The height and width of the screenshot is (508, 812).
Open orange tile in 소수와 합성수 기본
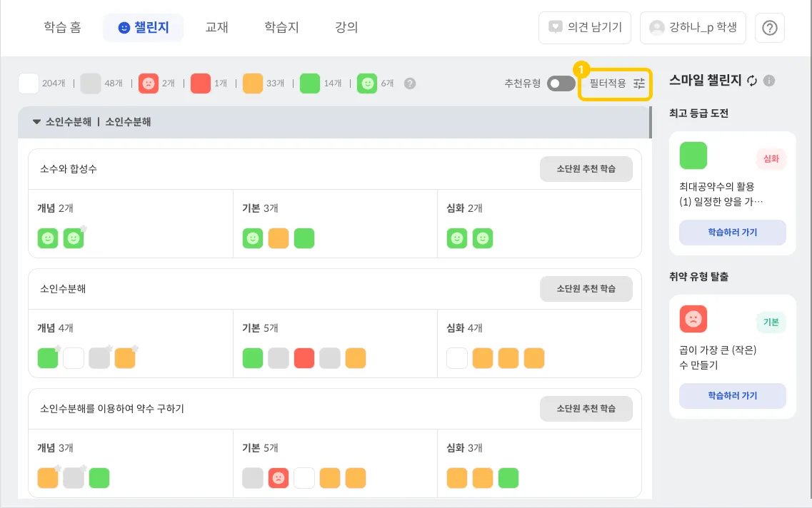click(279, 238)
